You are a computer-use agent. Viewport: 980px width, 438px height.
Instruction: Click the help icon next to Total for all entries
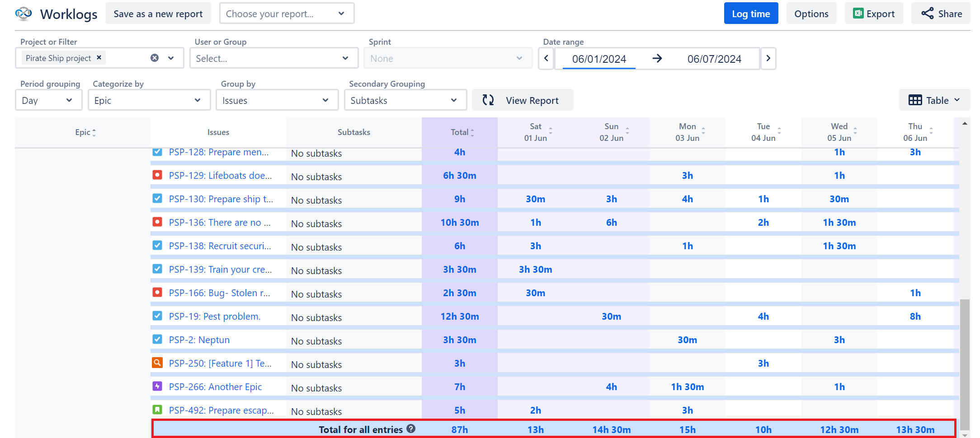(x=411, y=429)
